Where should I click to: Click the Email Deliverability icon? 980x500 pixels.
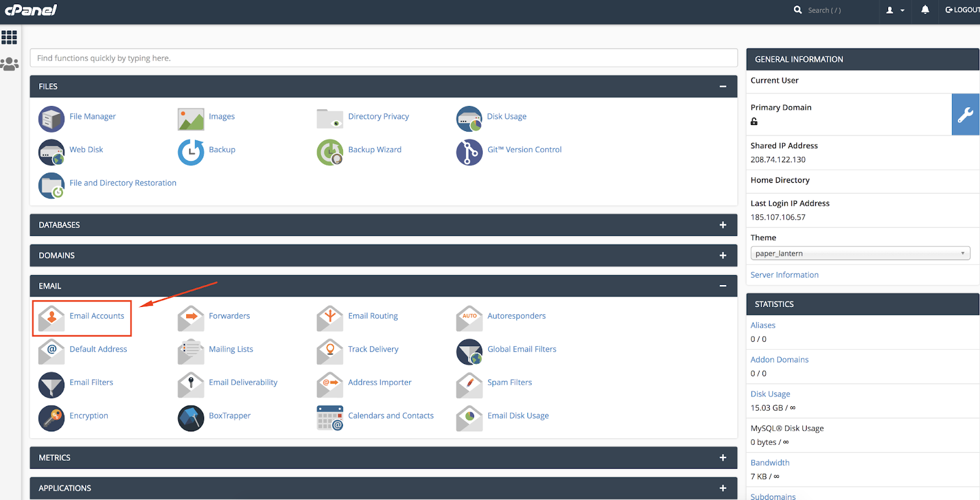click(x=191, y=385)
